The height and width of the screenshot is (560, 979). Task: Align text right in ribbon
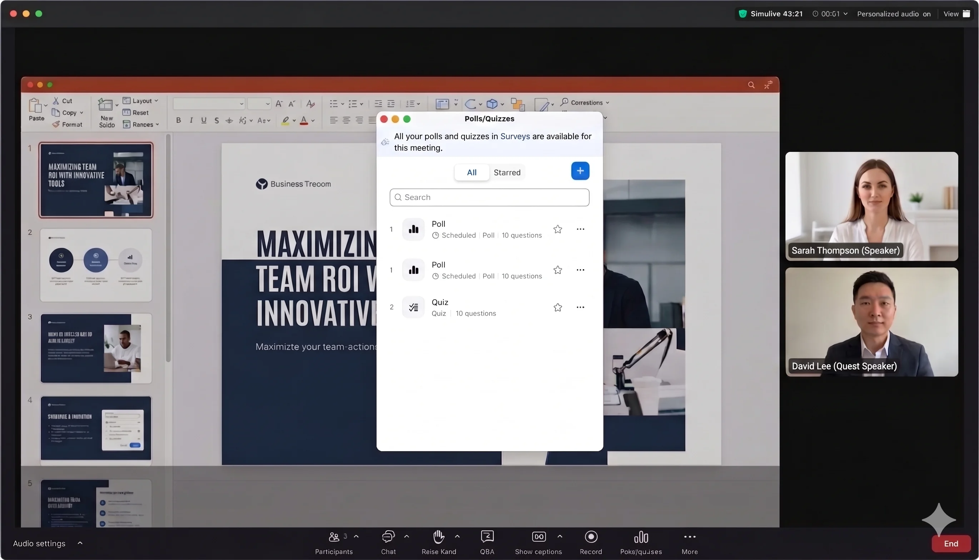coord(359,120)
